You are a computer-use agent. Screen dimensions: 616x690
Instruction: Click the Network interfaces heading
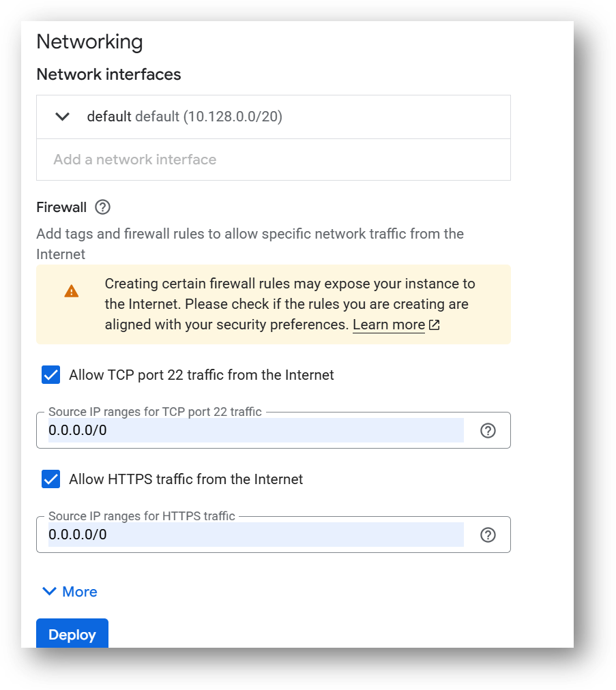[108, 74]
